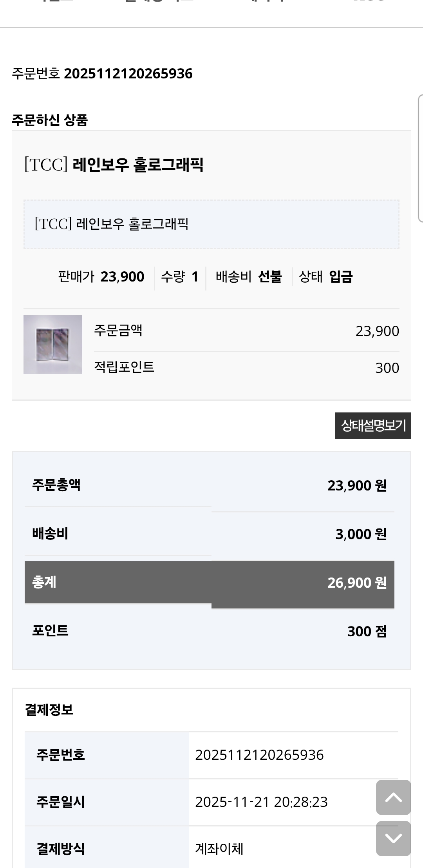The height and width of the screenshot is (868, 423).
Task: Tap the 배송비 3,000 원 amount
Action: click(361, 534)
